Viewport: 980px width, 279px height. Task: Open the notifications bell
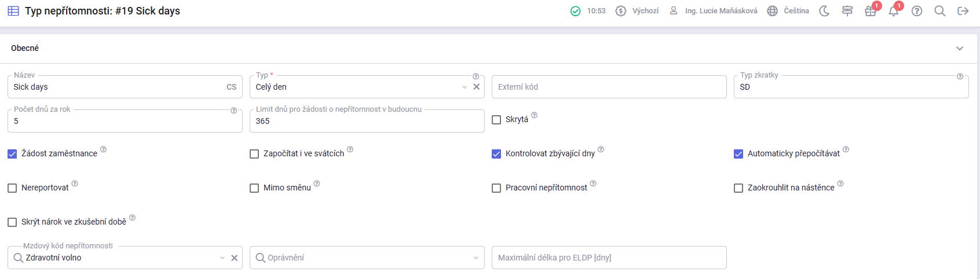click(894, 11)
